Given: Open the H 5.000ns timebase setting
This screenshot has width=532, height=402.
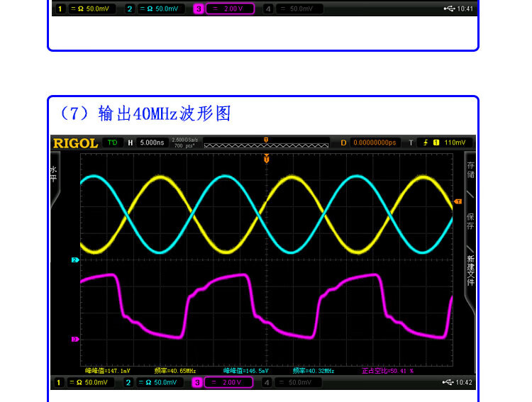Looking at the screenshot, I should point(146,143).
